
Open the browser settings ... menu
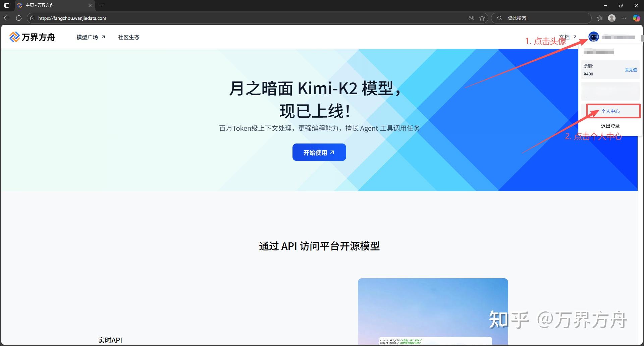(x=624, y=18)
